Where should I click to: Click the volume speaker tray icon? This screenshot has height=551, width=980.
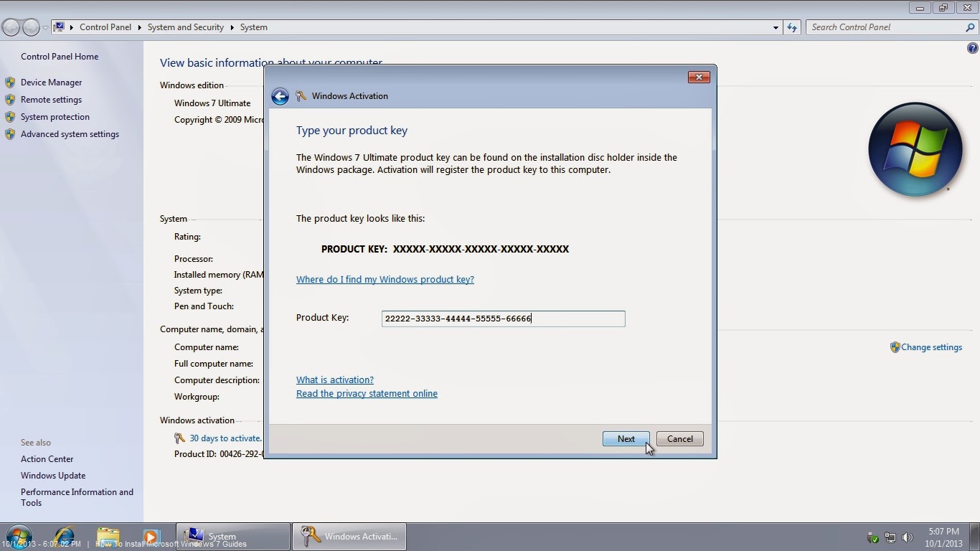[908, 537]
